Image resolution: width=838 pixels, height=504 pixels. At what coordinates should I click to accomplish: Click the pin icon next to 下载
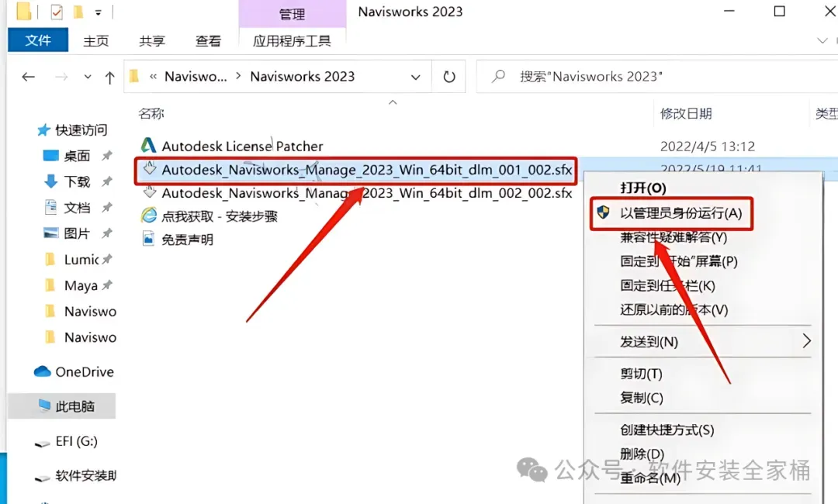tap(107, 181)
